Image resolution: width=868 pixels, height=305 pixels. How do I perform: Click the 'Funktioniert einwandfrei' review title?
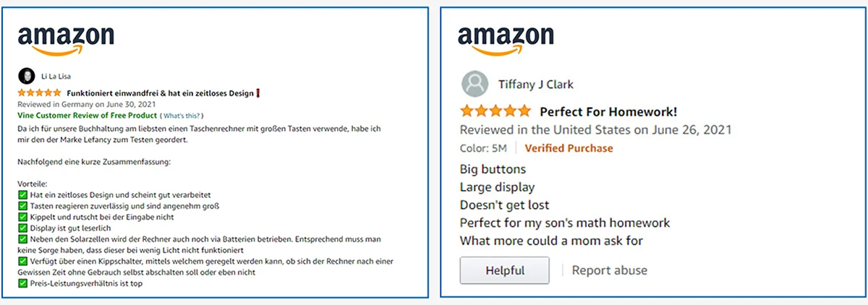tap(159, 93)
